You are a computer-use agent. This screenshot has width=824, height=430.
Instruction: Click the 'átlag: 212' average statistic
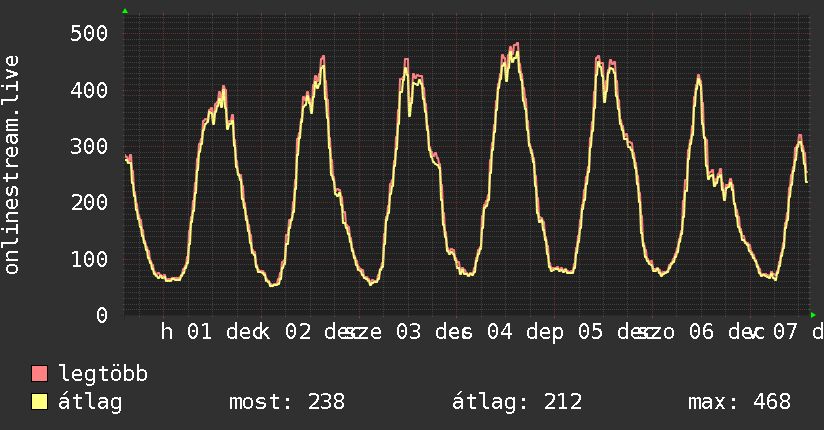tap(517, 403)
